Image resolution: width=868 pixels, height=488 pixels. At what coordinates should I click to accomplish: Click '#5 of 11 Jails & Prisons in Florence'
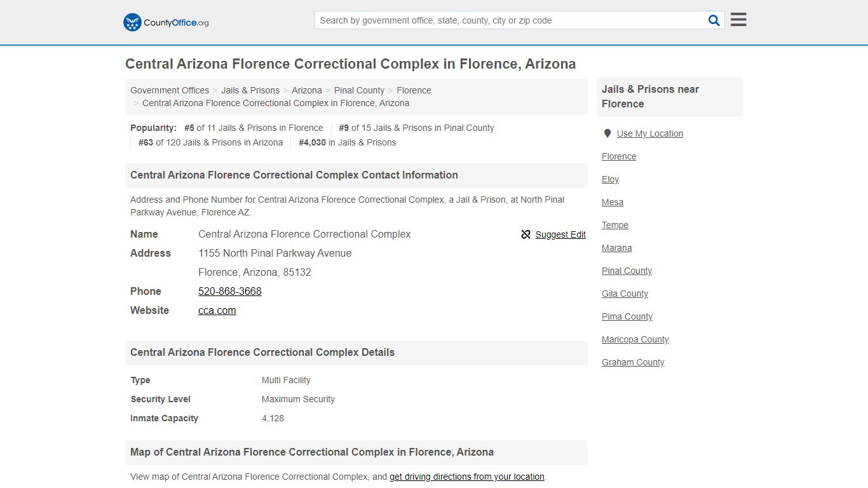(254, 128)
